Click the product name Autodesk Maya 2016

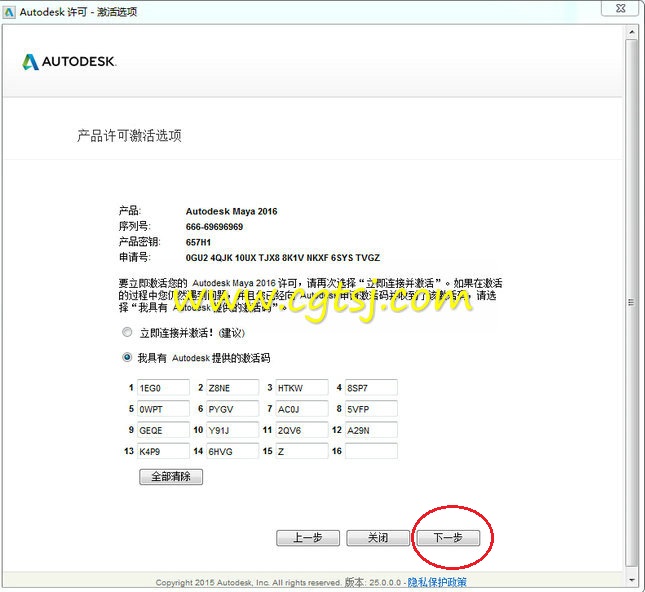[x=231, y=211]
